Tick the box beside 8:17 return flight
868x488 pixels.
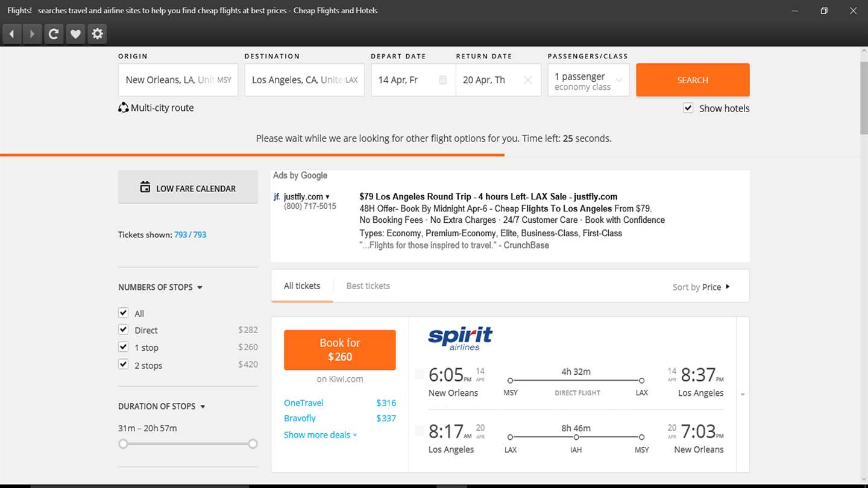[x=420, y=431]
